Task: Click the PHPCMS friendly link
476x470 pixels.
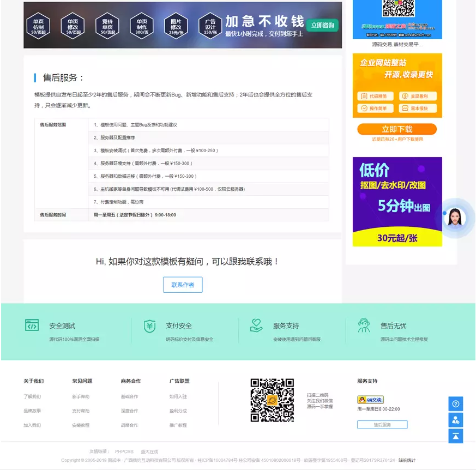Action: click(x=124, y=451)
